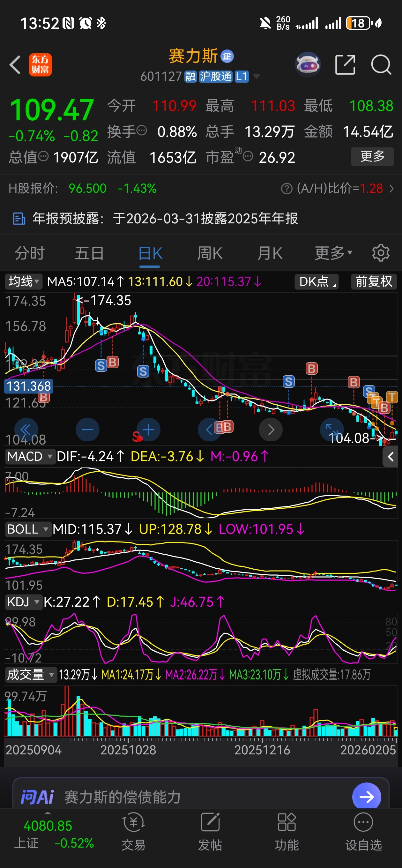
Task: Tap the back arrow icon
Action: (15, 65)
